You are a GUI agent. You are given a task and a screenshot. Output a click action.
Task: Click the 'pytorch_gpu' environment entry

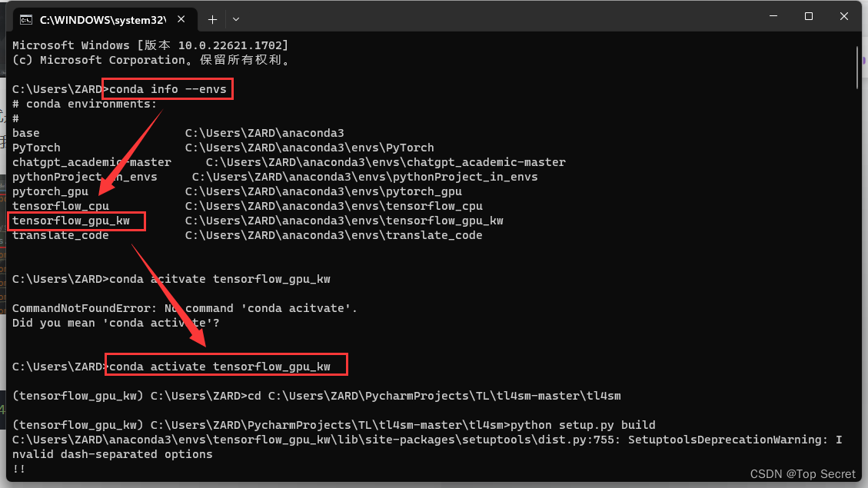point(49,191)
